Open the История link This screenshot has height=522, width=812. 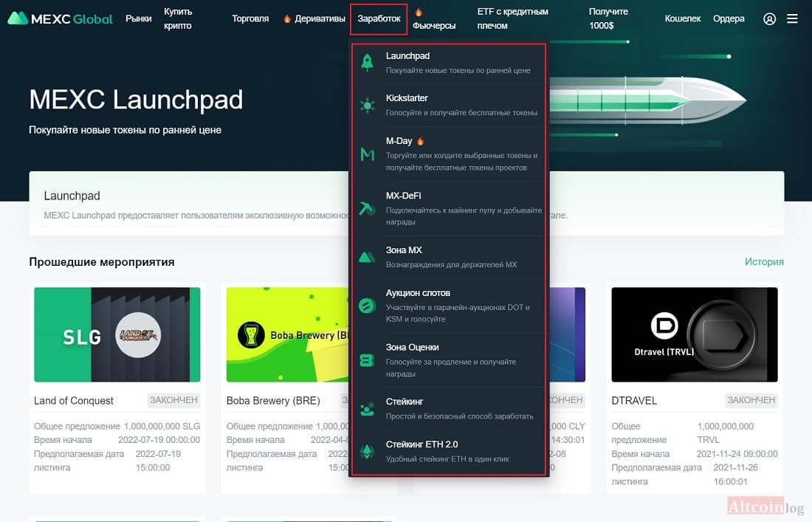point(764,262)
